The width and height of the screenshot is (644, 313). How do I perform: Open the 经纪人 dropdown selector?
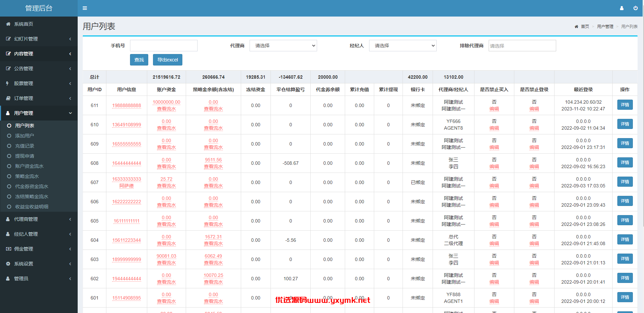tap(403, 46)
